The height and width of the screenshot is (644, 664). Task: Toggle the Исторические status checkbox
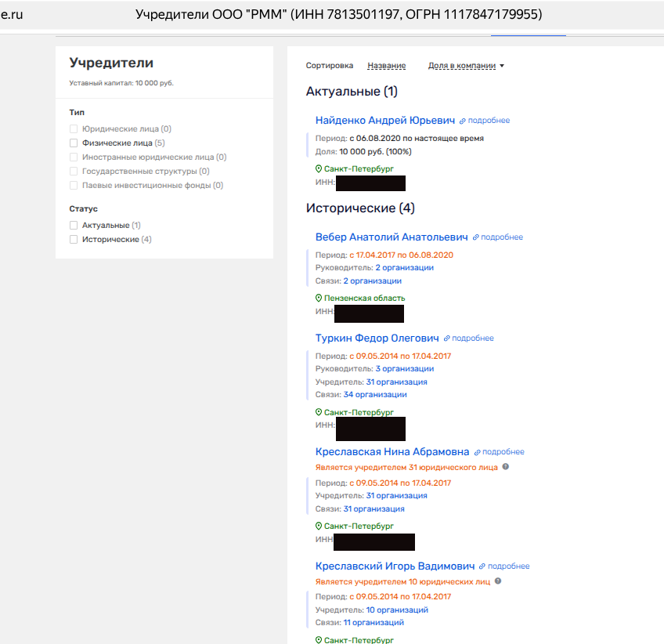click(74, 240)
